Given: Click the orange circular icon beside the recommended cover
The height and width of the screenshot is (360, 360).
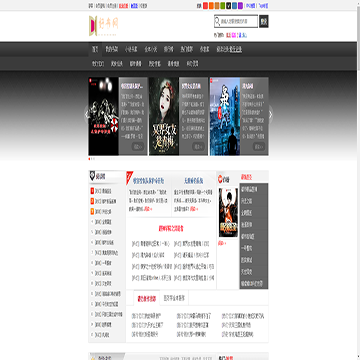Looking at the screenshot, I should [x=220, y=180].
